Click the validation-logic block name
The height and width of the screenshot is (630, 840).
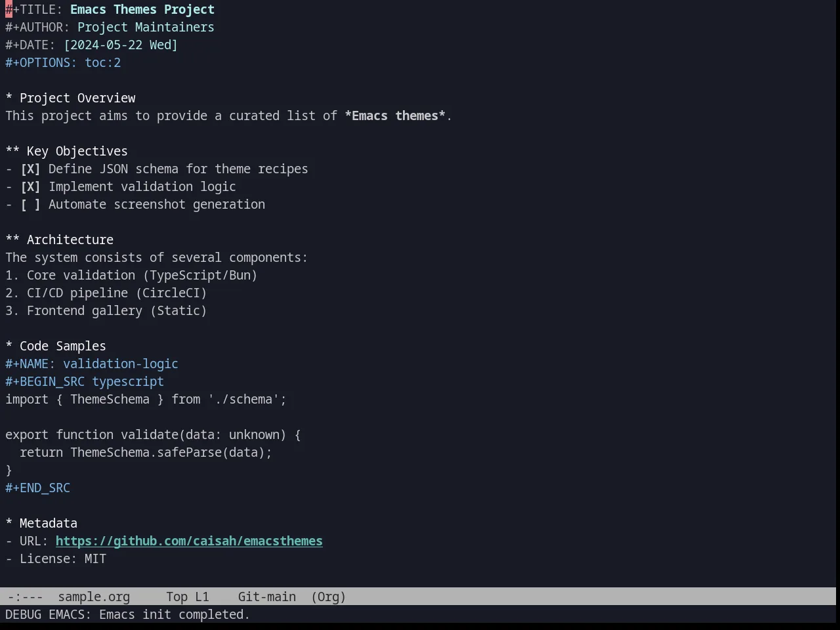(121, 364)
